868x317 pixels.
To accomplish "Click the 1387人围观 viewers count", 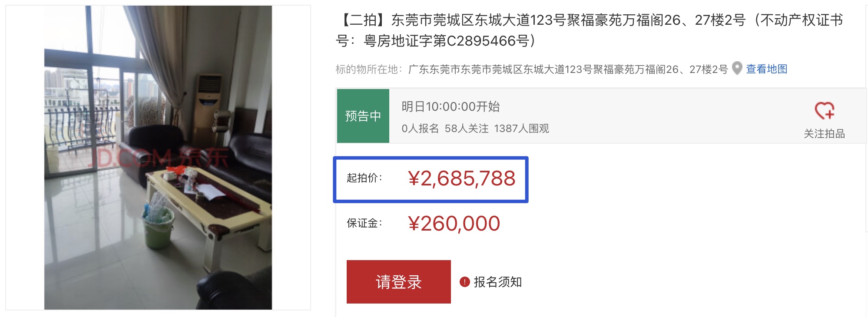I will (x=521, y=129).
